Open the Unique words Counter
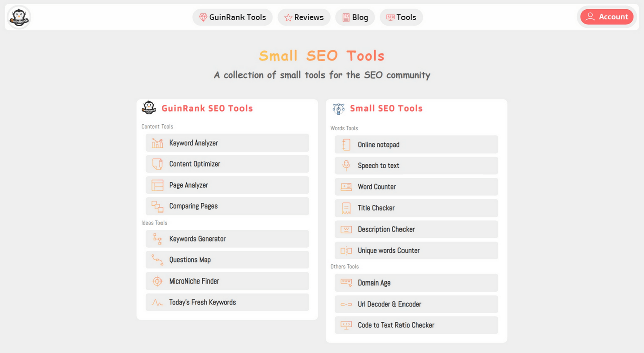The image size is (644, 353). (416, 251)
